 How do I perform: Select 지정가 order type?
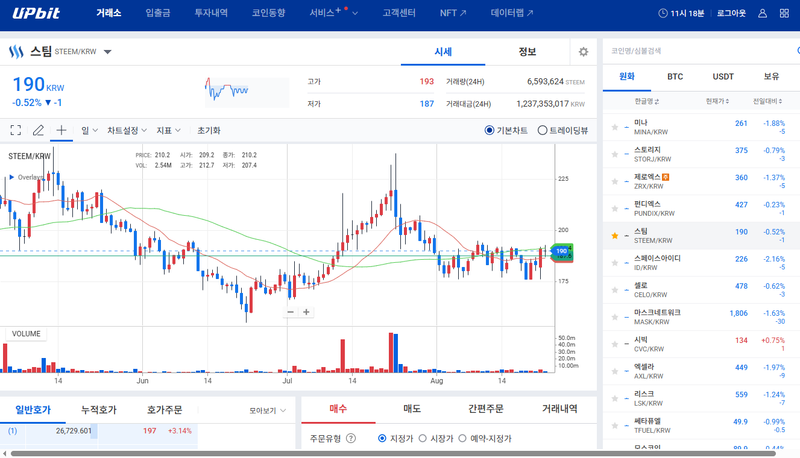click(x=382, y=438)
